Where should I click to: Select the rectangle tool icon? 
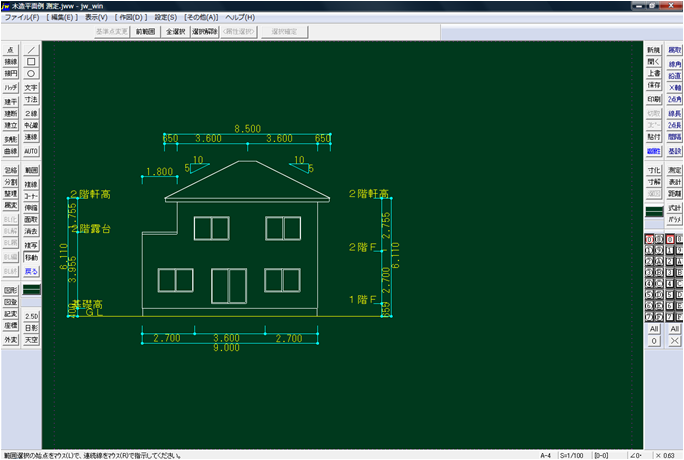pyautogui.click(x=31, y=61)
